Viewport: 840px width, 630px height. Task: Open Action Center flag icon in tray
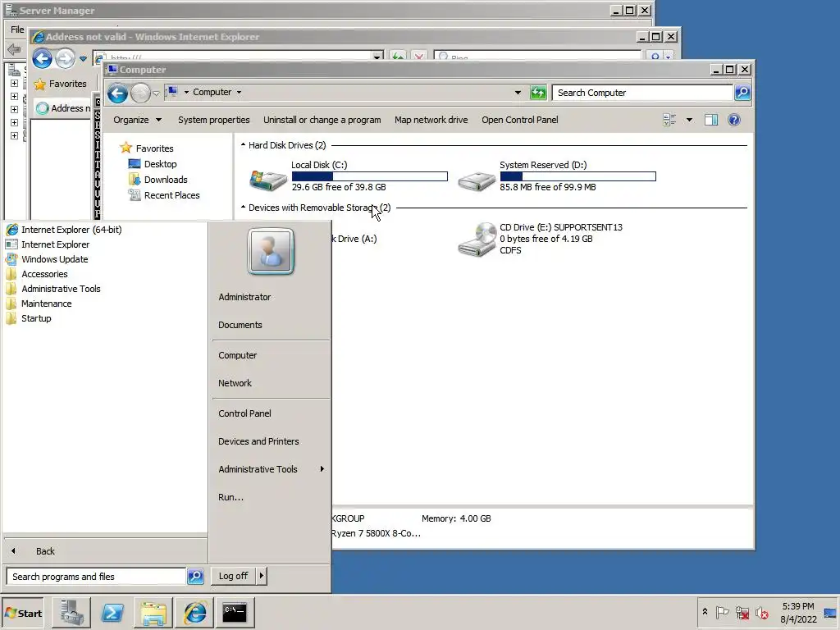(x=722, y=612)
